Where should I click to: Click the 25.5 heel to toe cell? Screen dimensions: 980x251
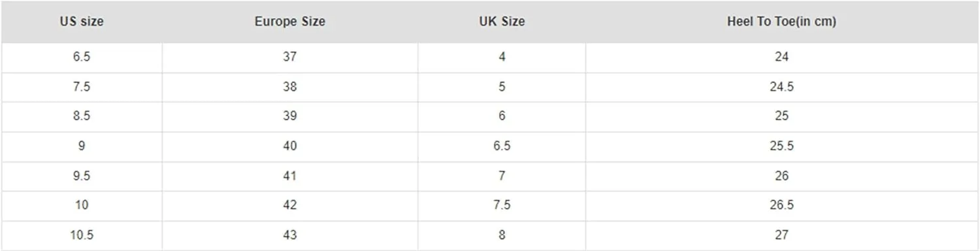(782, 146)
